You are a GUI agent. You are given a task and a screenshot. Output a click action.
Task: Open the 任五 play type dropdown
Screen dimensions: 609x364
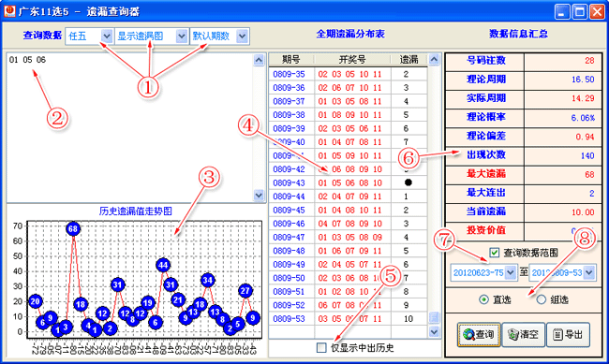(89, 36)
